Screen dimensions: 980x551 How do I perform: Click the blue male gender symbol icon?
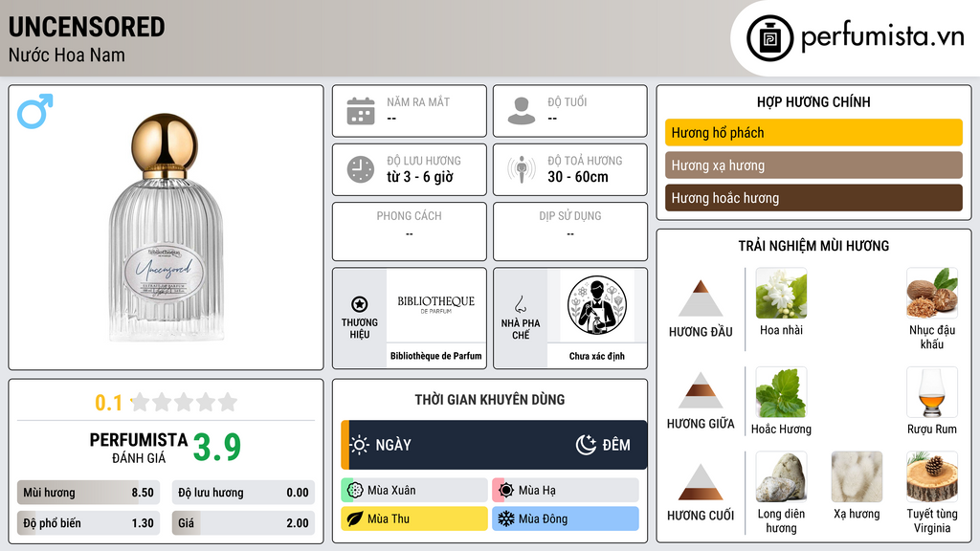[35, 111]
